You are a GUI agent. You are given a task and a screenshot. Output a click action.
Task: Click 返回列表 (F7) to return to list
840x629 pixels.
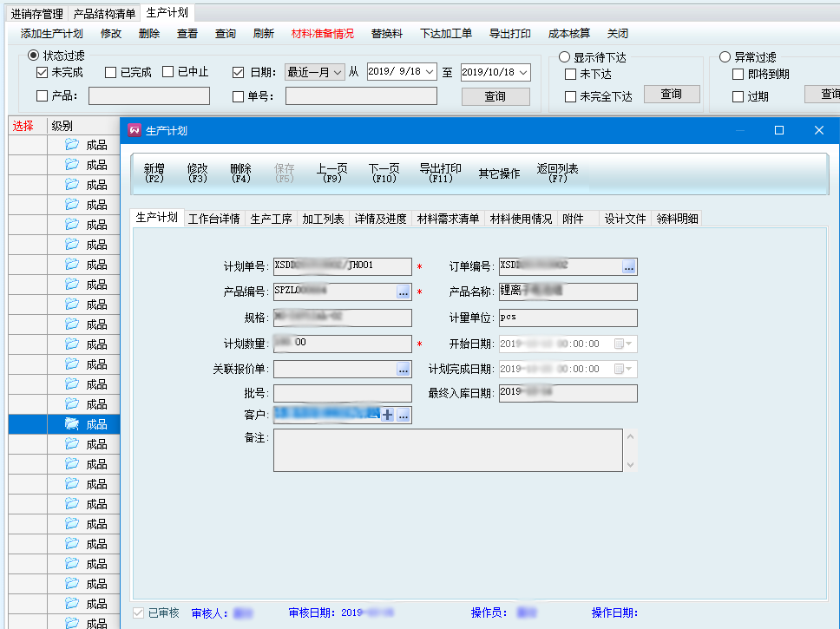coord(557,173)
